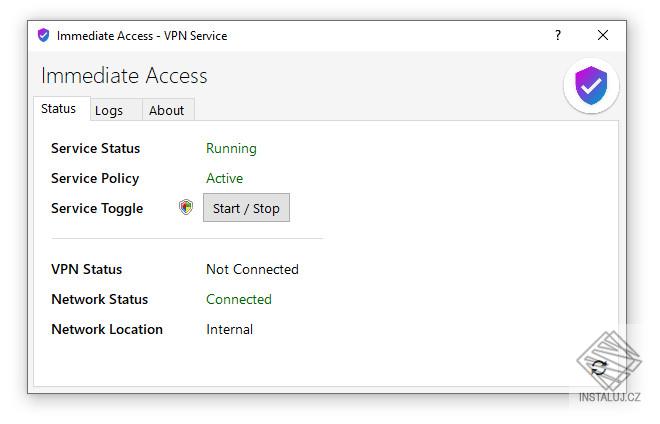The height and width of the screenshot is (424, 660).
Task: Click the Network Location label
Action: (106, 329)
